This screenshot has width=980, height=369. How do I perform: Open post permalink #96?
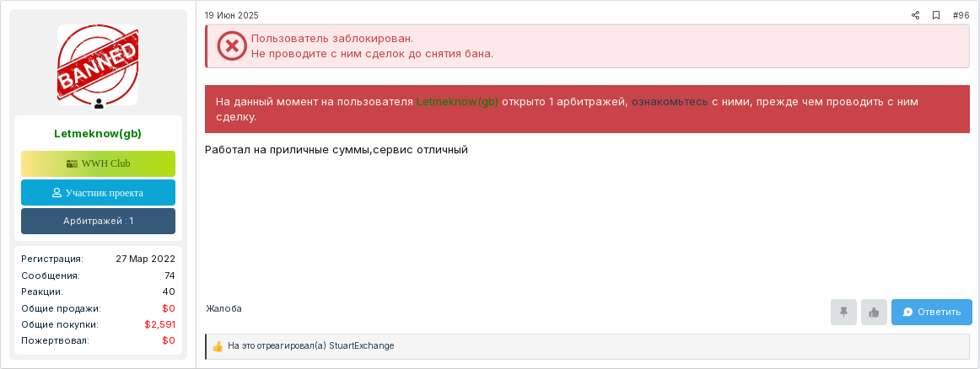[961, 16]
